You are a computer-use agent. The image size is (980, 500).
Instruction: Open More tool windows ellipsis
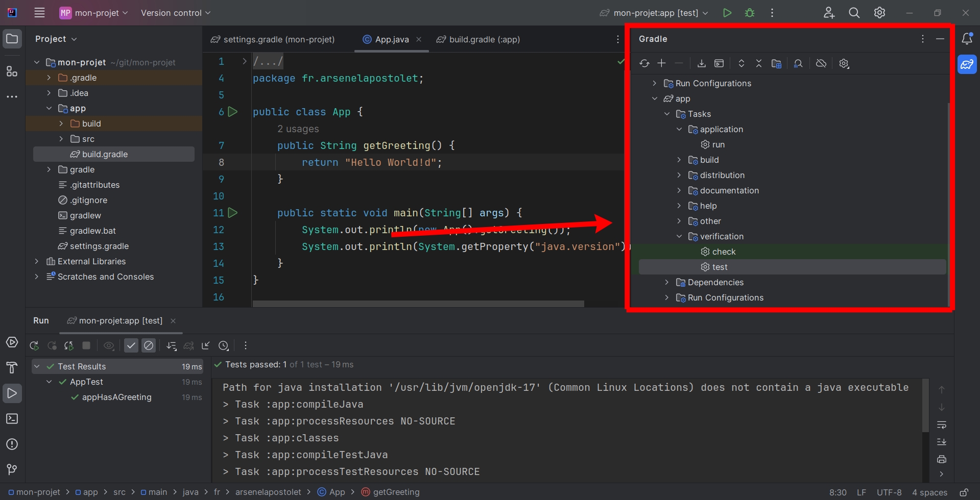tap(12, 96)
